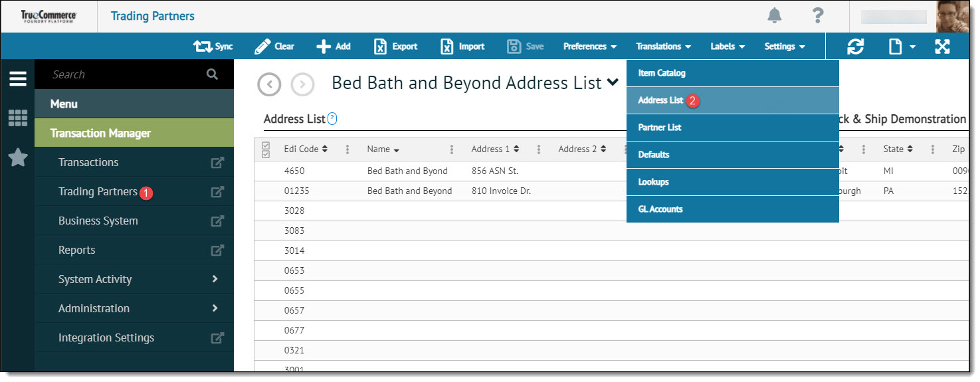Open the Labels dropdown menu
This screenshot has width=980, height=382.
click(728, 47)
